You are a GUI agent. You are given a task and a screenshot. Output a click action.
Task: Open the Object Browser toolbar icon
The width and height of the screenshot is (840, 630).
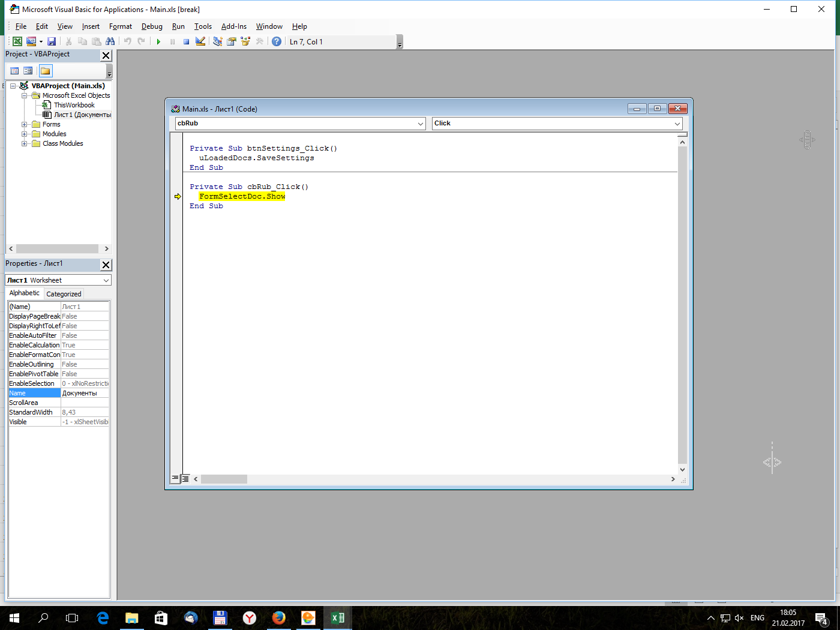[245, 41]
